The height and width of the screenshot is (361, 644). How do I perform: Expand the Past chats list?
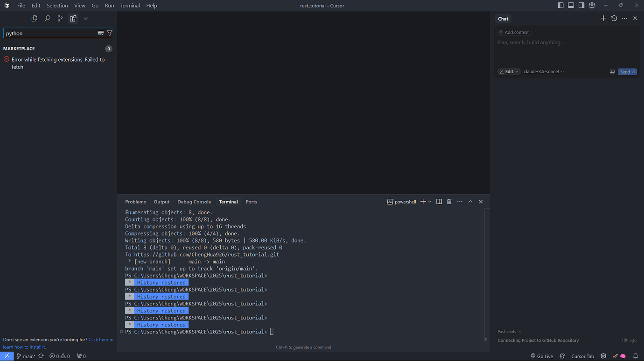click(x=509, y=331)
